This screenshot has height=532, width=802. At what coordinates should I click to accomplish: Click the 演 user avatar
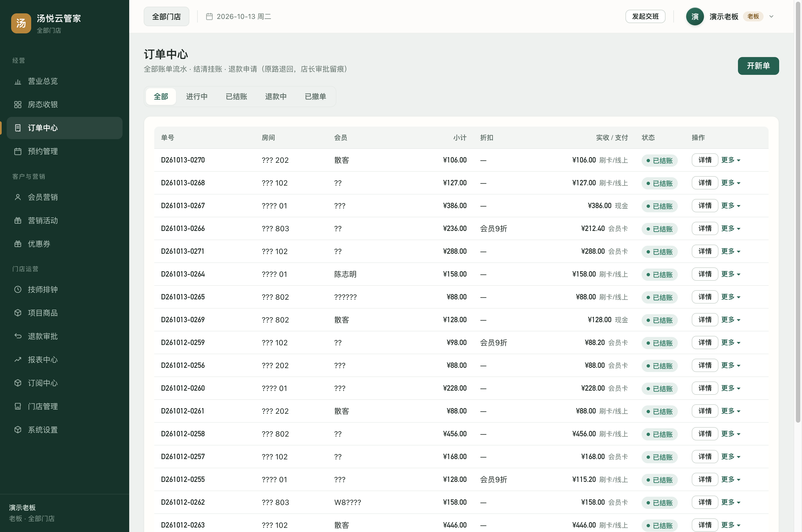pyautogui.click(x=695, y=16)
